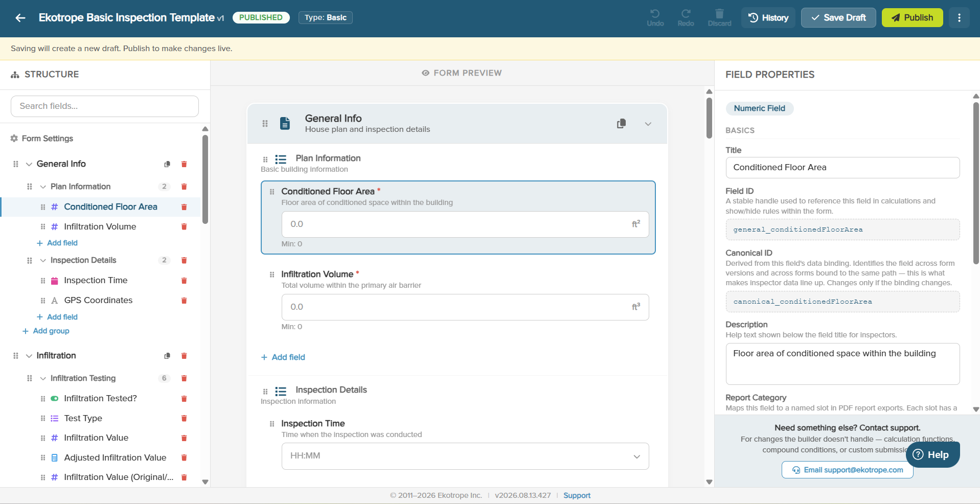Select Infiltration Volume in structure tree

(x=100, y=227)
